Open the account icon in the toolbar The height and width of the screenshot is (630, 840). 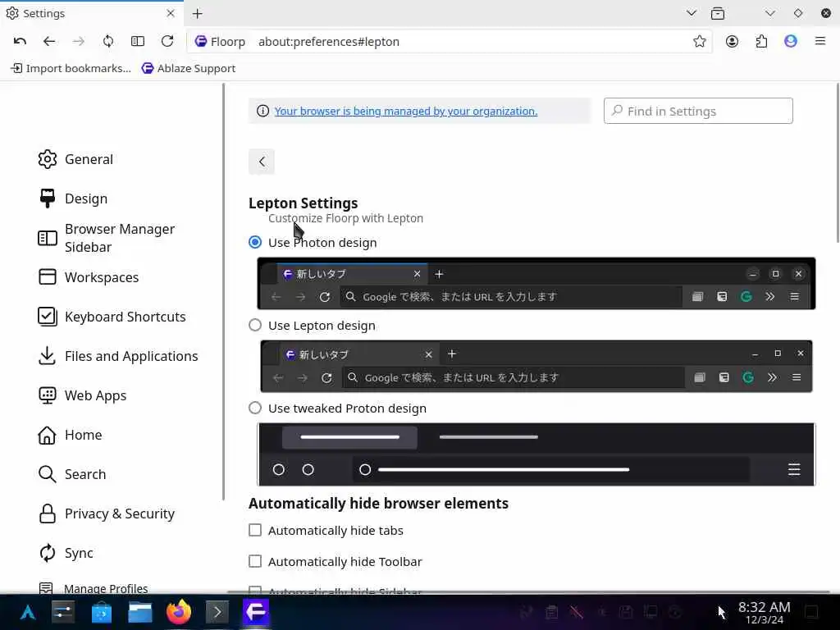point(732,41)
